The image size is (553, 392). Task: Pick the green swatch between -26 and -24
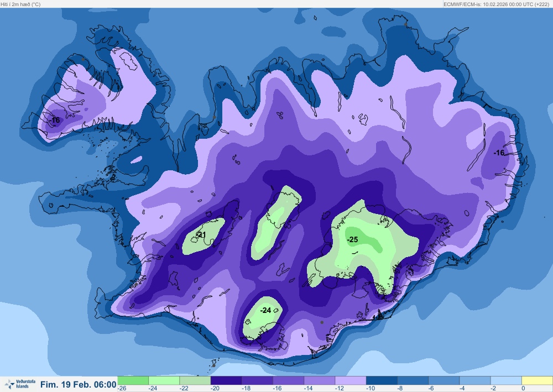click(133, 380)
